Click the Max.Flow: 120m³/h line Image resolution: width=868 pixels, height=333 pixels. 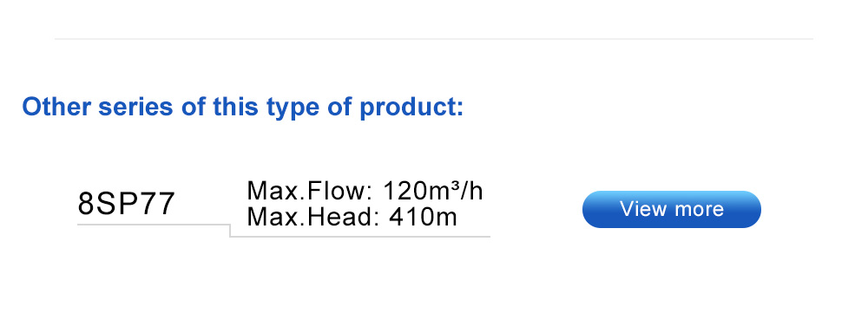(x=365, y=192)
